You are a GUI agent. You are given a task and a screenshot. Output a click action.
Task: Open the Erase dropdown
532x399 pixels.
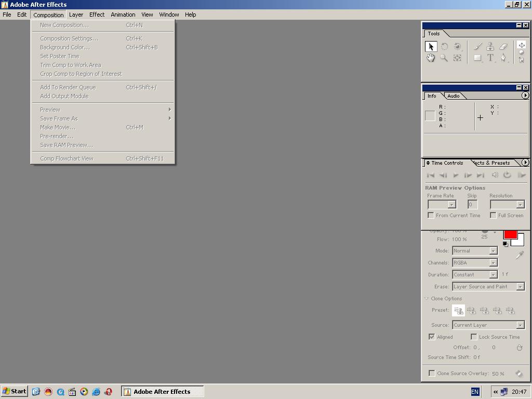click(x=488, y=287)
